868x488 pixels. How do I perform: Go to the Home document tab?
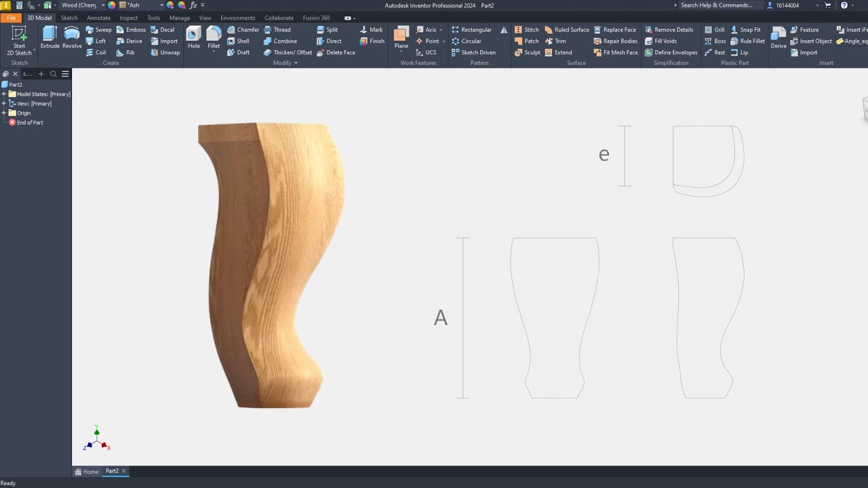tap(87, 471)
